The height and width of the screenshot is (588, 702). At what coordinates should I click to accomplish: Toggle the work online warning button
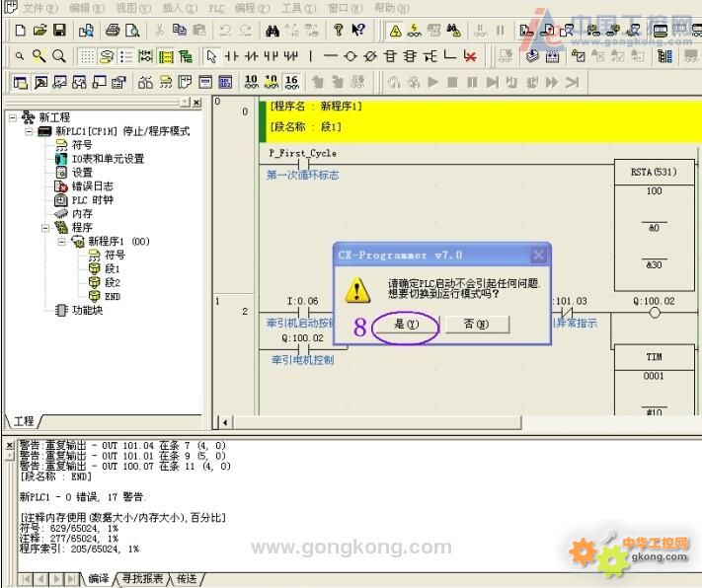click(394, 32)
